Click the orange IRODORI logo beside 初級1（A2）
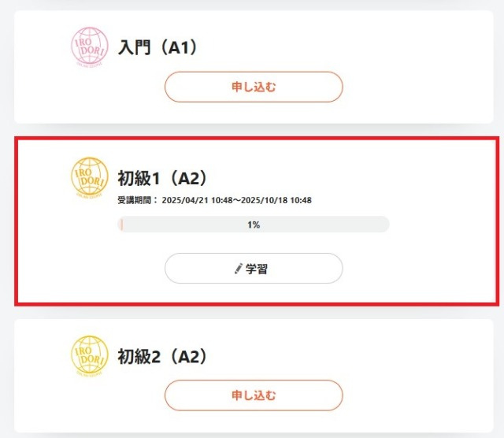The height and width of the screenshot is (438, 504). point(90,177)
